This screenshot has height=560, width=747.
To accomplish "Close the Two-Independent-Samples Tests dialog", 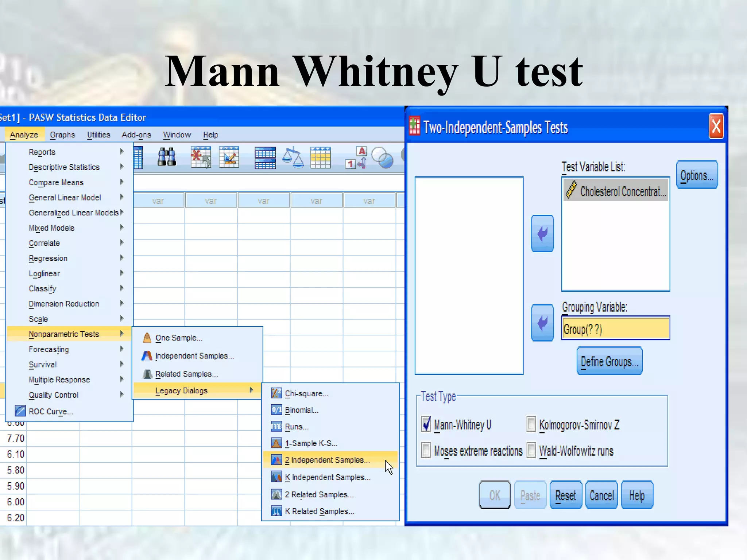I will coord(716,126).
